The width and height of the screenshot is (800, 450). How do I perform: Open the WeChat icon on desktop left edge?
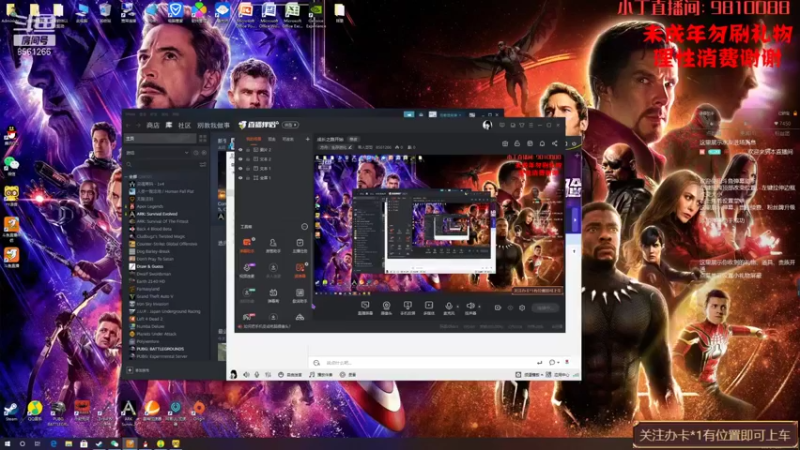click(x=11, y=164)
